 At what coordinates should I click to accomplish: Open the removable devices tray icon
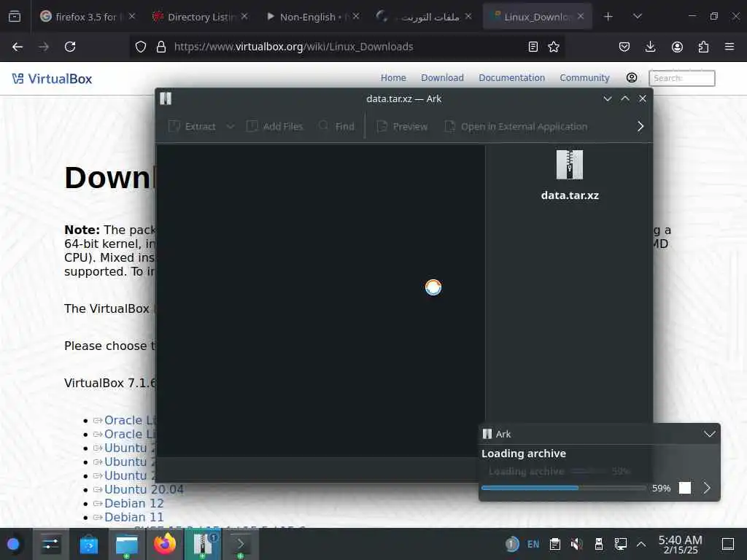pyautogui.click(x=599, y=544)
